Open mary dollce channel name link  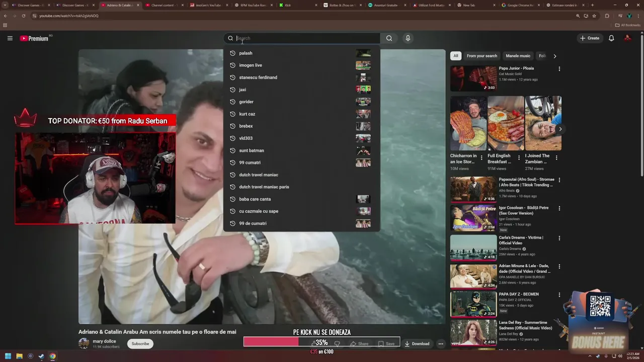(104, 341)
